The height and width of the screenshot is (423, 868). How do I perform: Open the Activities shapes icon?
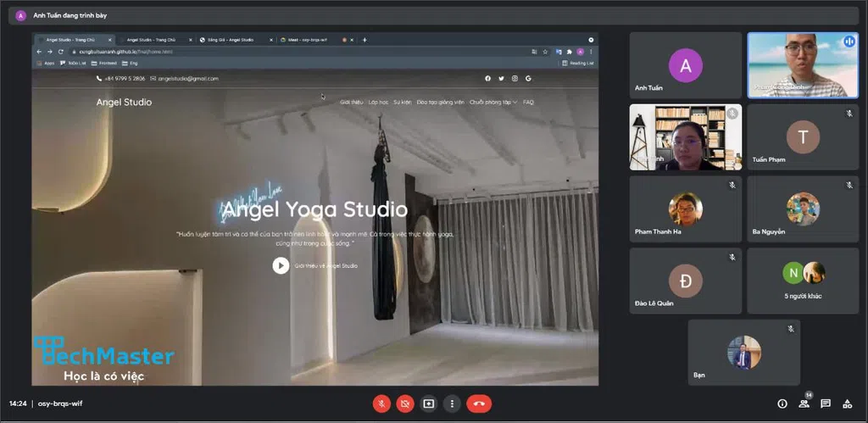[x=847, y=404]
